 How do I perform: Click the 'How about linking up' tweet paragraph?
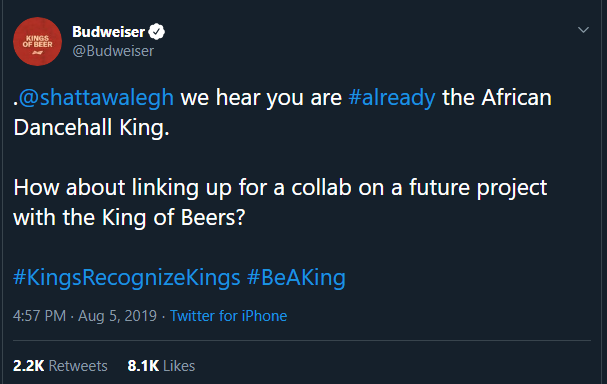[280, 202]
